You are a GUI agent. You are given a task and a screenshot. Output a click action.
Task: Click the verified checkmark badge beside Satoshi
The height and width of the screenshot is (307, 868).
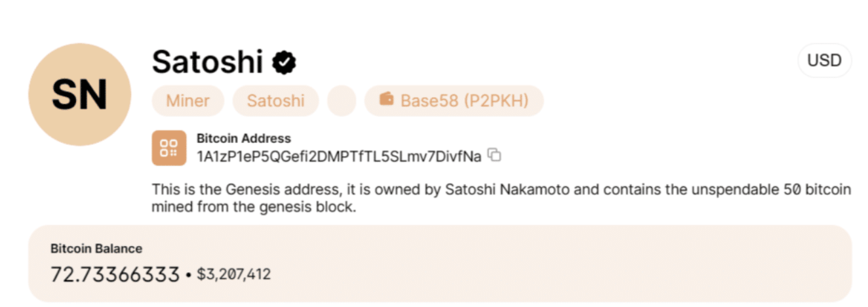[x=284, y=62]
